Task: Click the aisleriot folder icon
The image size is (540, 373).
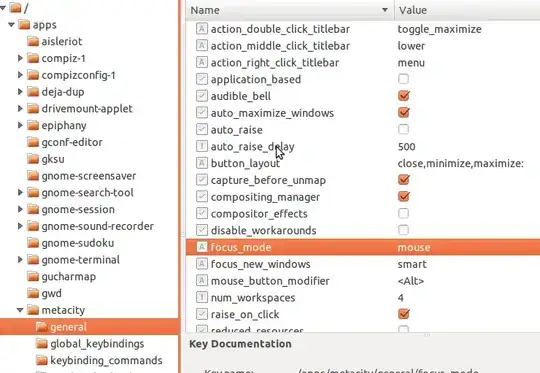Action: pyautogui.click(x=33, y=41)
